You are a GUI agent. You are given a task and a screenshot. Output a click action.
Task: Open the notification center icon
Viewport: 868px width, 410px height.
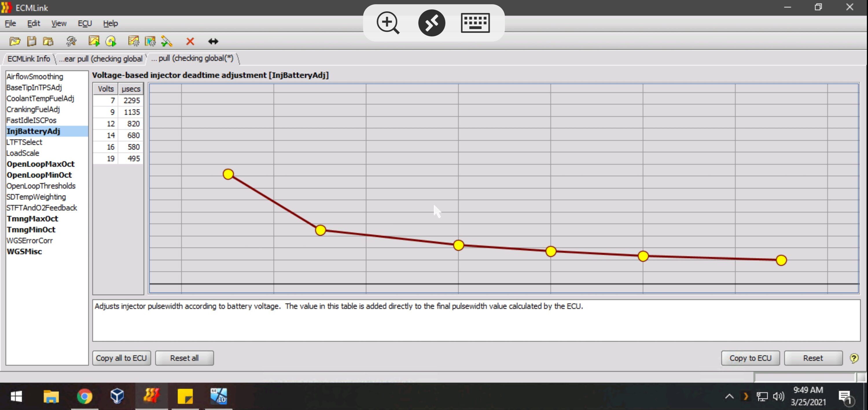[846, 397]
